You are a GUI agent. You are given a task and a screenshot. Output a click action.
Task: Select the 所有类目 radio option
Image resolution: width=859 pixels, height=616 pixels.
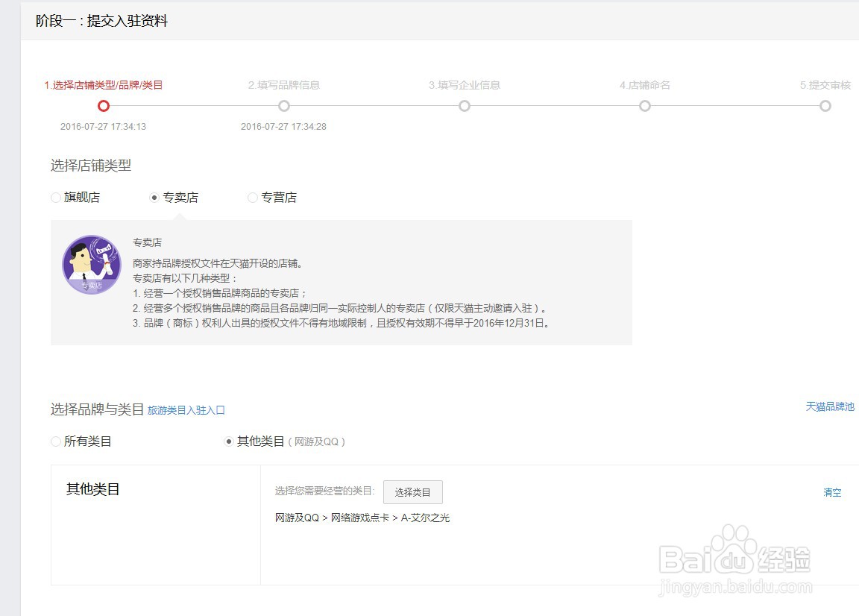coord(55,441)
